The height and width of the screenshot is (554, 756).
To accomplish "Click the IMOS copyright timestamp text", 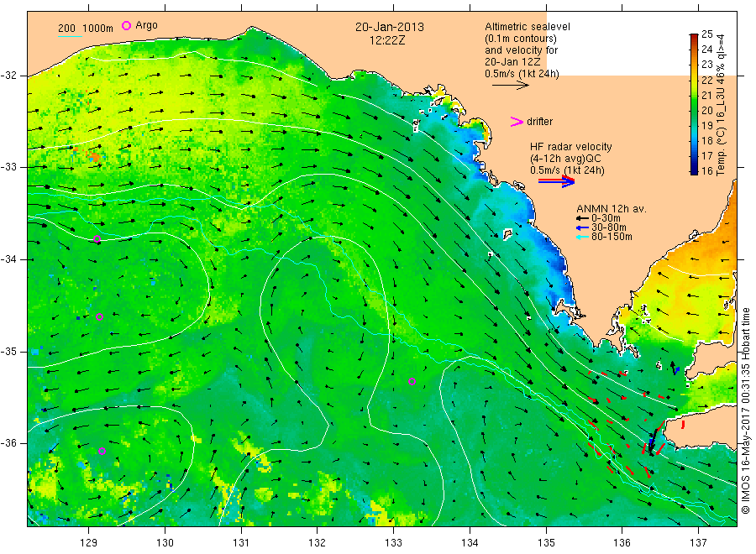I will (746, 411).
